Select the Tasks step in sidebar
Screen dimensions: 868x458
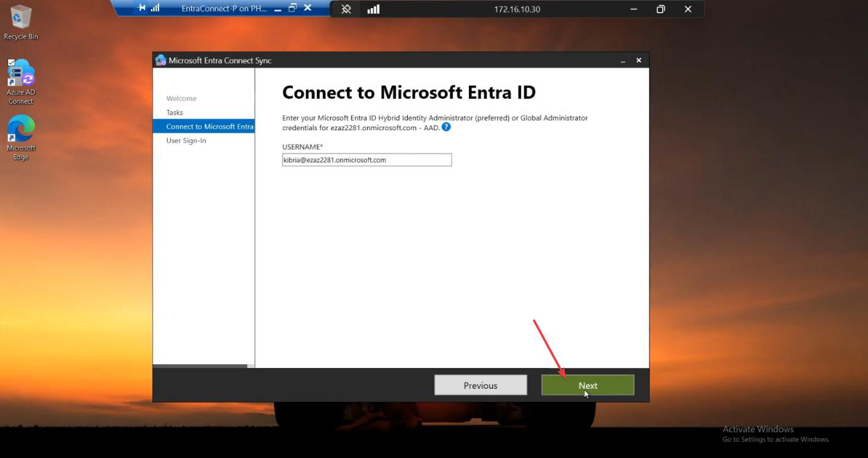tap(175, 113)
